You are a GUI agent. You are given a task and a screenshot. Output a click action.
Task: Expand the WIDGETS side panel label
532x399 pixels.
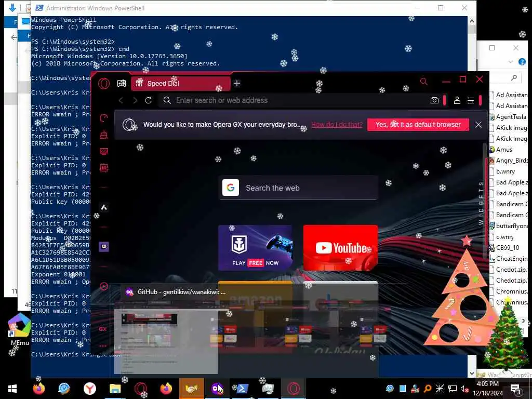point(481,203)
